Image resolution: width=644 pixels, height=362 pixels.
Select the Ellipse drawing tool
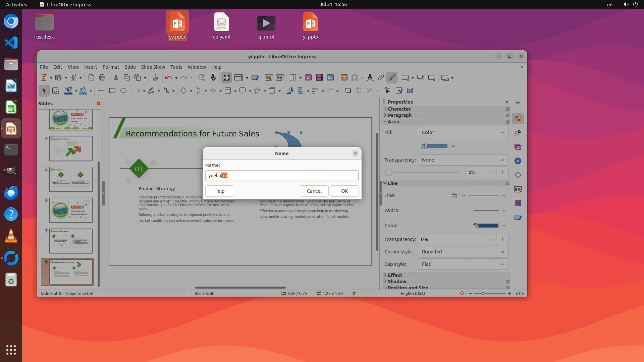(123, 91)
